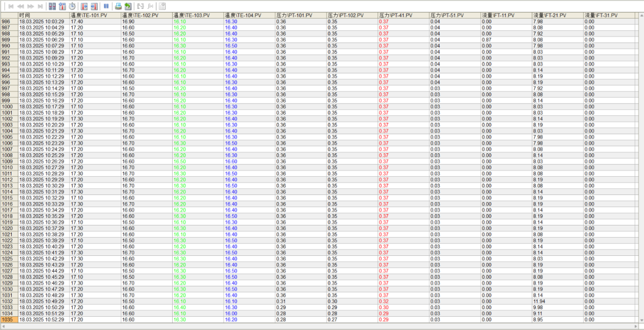Select the 压力\PT-41.PV column header

pyautogui.click(x=403, y=16)
